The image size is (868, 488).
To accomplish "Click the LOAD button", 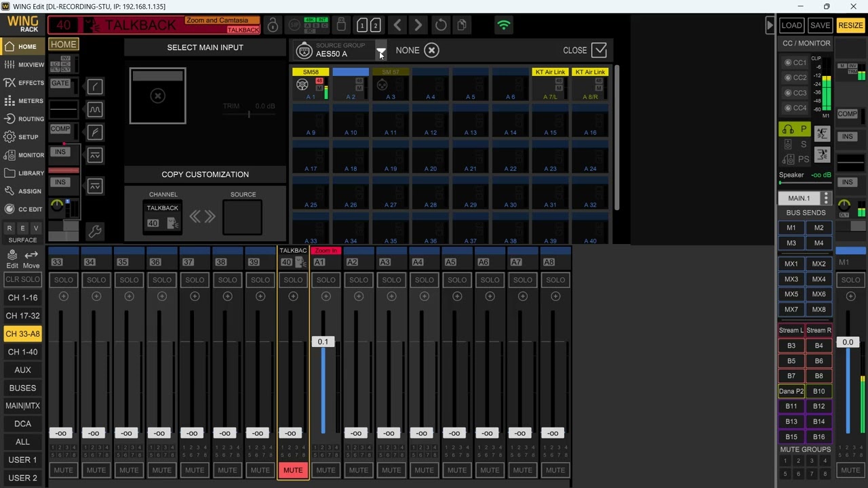I will pos(791,26).
